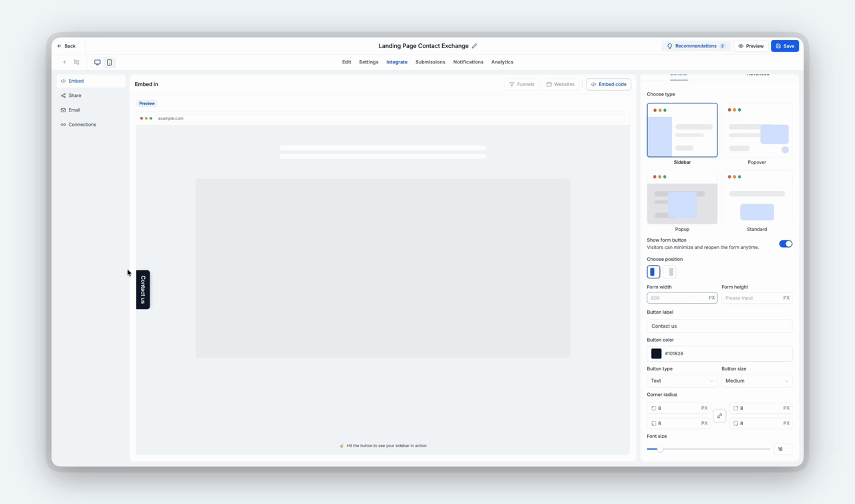
Task: Select the Websites embed option
Action: click(x=560, y=84)
